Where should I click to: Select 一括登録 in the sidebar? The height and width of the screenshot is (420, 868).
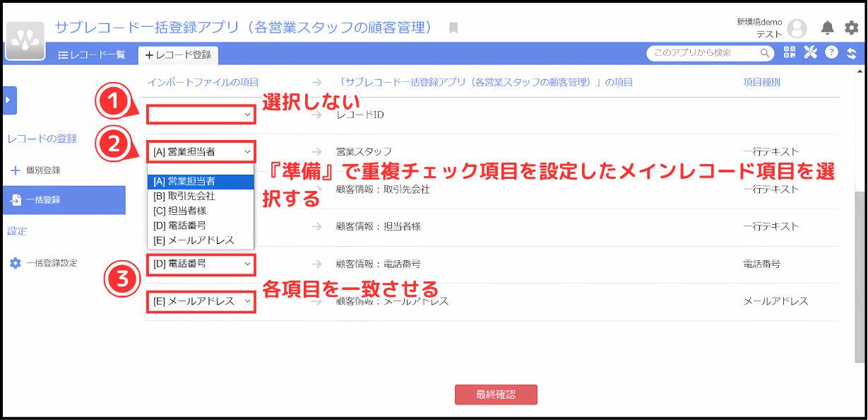(x=64, y=200)
